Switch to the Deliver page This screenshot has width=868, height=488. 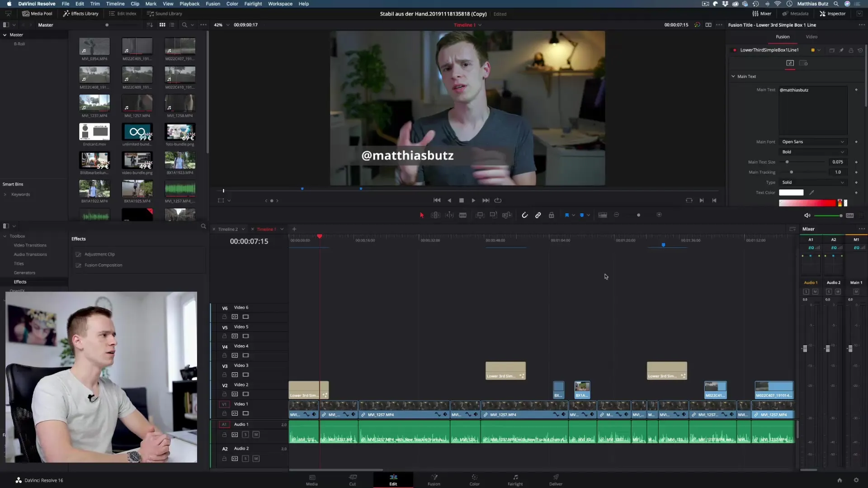pos(556,480)
